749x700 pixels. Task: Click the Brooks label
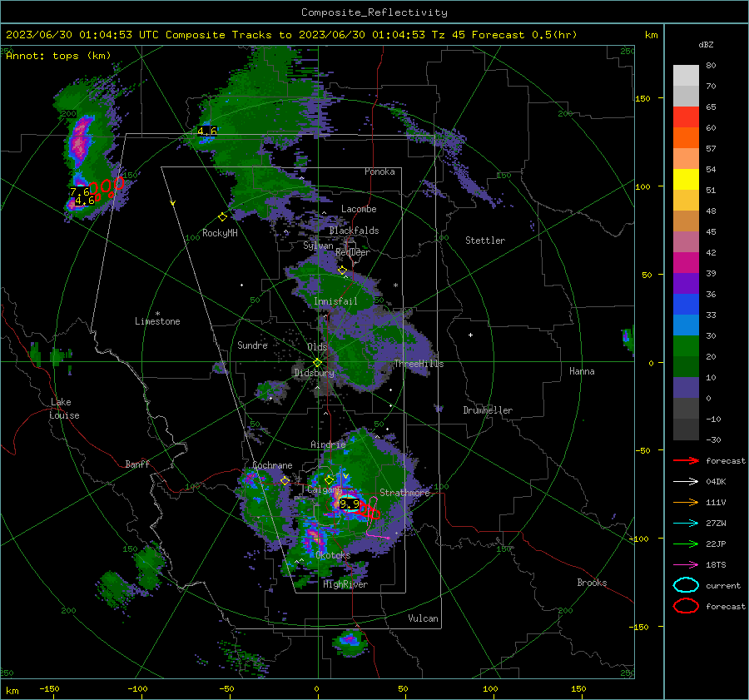pos(592,583)
